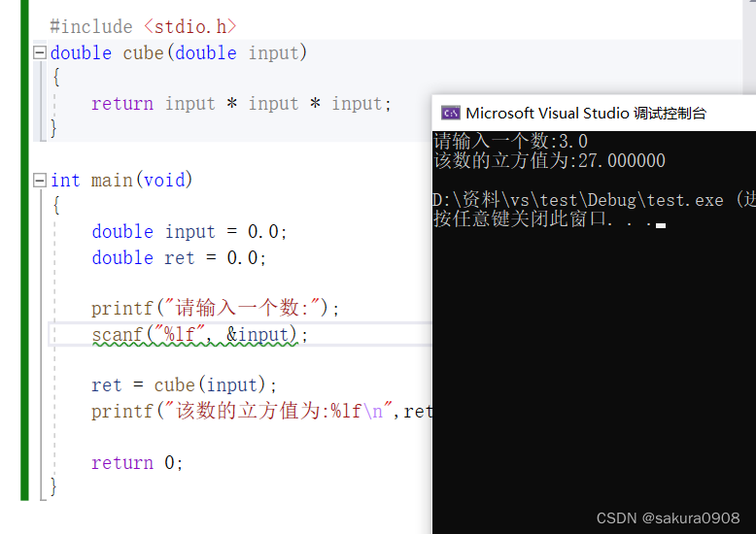Viewport: 756px width, 534px height.
Task: Click the 'int main(void)' line
Action: coord(121,180)
